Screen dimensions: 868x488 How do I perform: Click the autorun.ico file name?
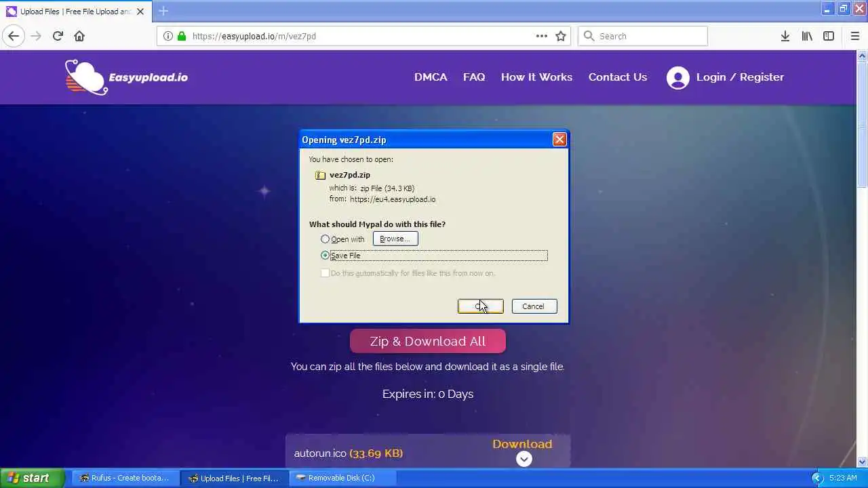[x=320, y=453]
